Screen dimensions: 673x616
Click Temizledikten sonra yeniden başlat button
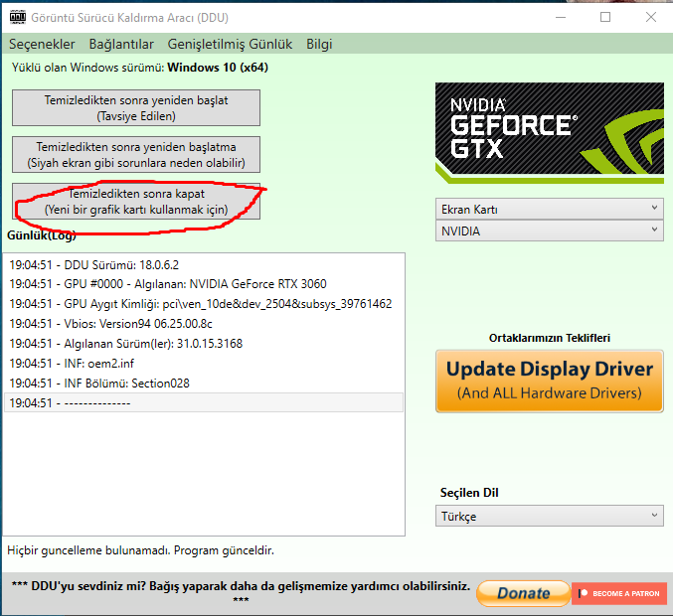click(136, 107)
